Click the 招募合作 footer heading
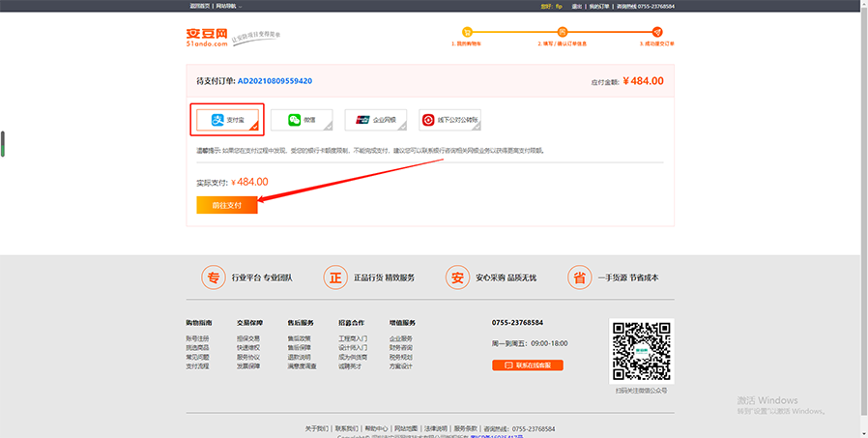Viewport: 868px width, 438px height. coord(352,322)
